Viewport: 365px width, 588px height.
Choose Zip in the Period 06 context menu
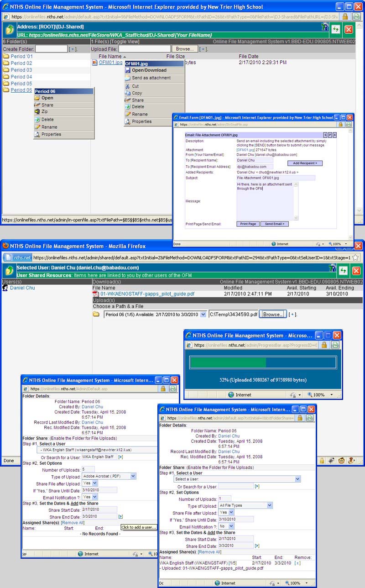(x=64, y=111)
